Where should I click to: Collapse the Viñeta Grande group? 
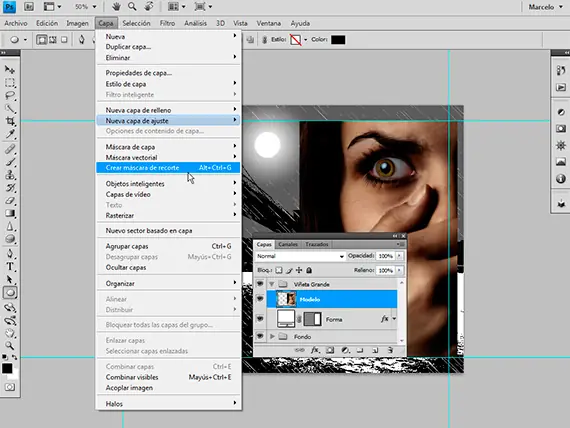coord(272,284)
